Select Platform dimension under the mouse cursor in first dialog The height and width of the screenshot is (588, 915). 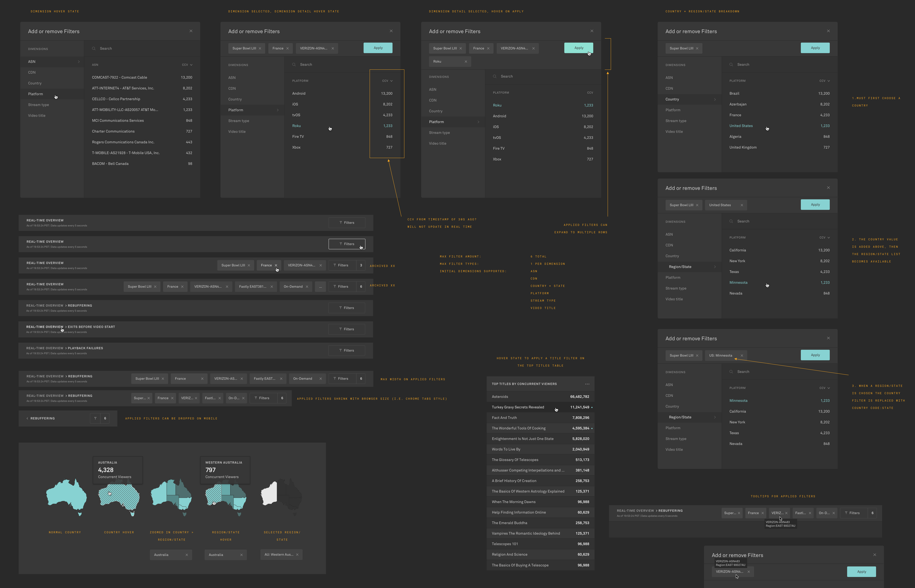[x=52, y=94]
